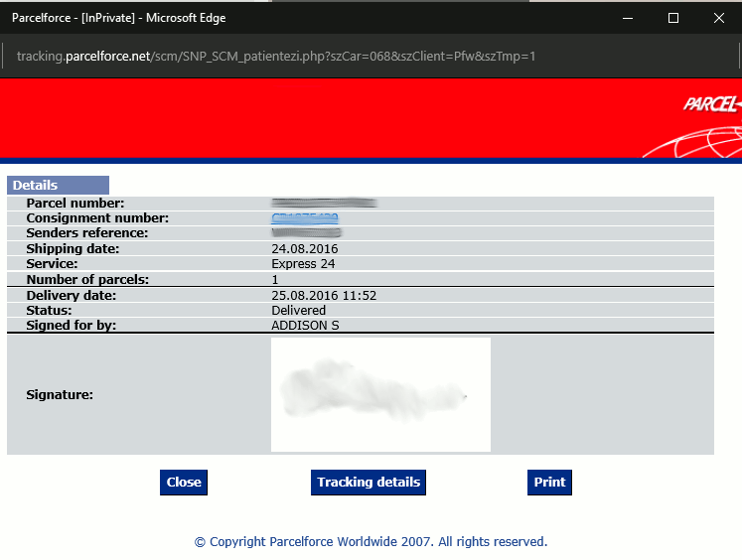This screenshot has height=560, width=742.
Task: Click the Number of parcels label
Action: point(87,280)
